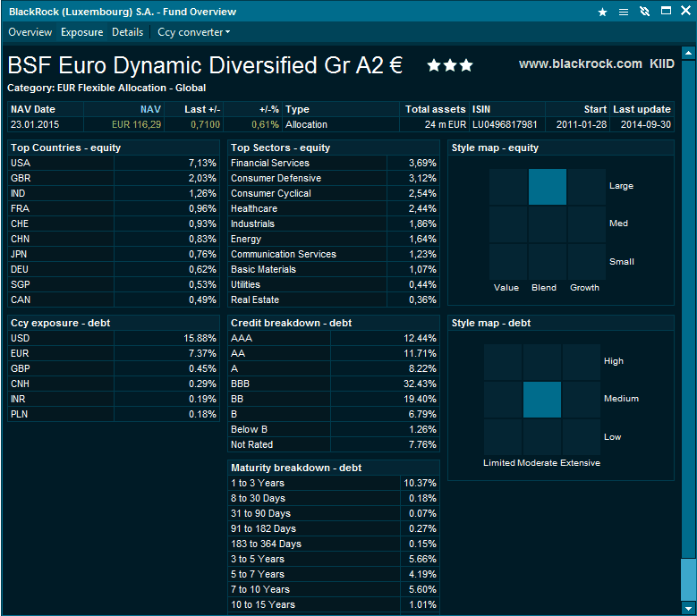Viewport: 697px width, 616px height.
Task: Select the USA row in Top Countries
Action: pos(114,163)
